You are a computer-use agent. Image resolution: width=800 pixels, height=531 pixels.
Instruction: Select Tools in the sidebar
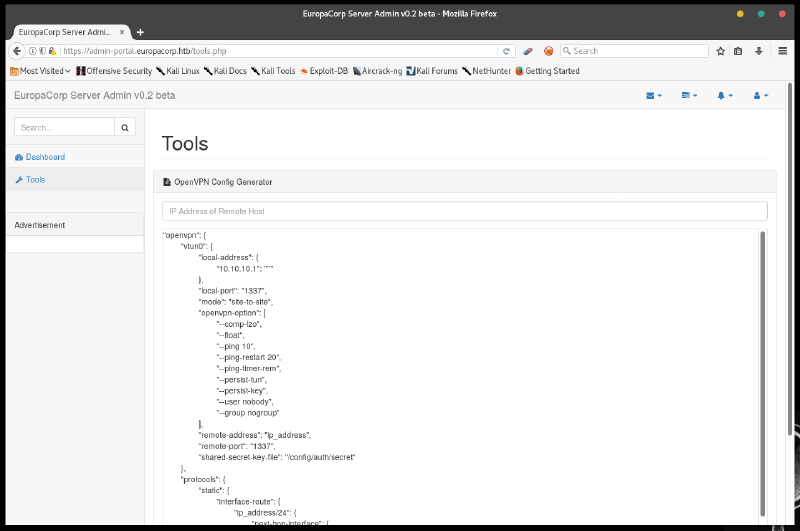click(x=35, y=180)
